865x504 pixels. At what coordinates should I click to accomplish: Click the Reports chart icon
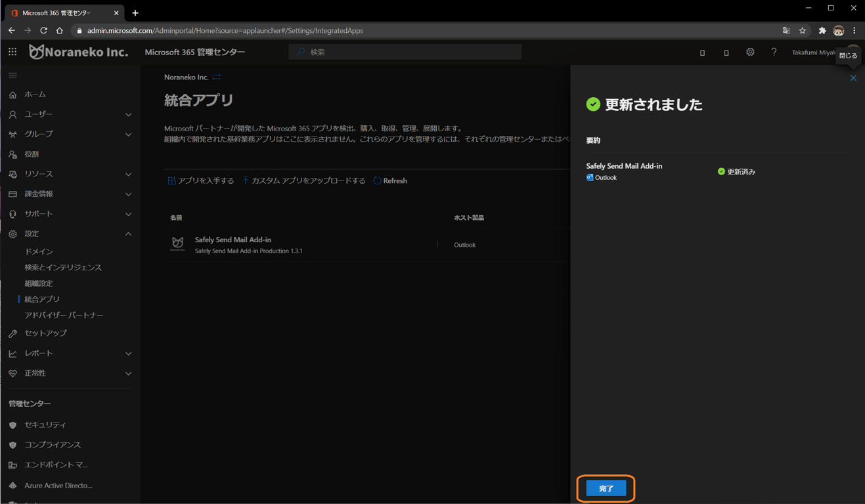pos(12,353)
